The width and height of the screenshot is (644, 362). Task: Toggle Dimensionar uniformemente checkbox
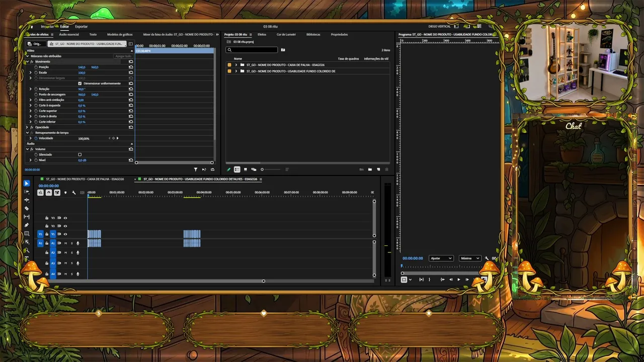[79, 83]
